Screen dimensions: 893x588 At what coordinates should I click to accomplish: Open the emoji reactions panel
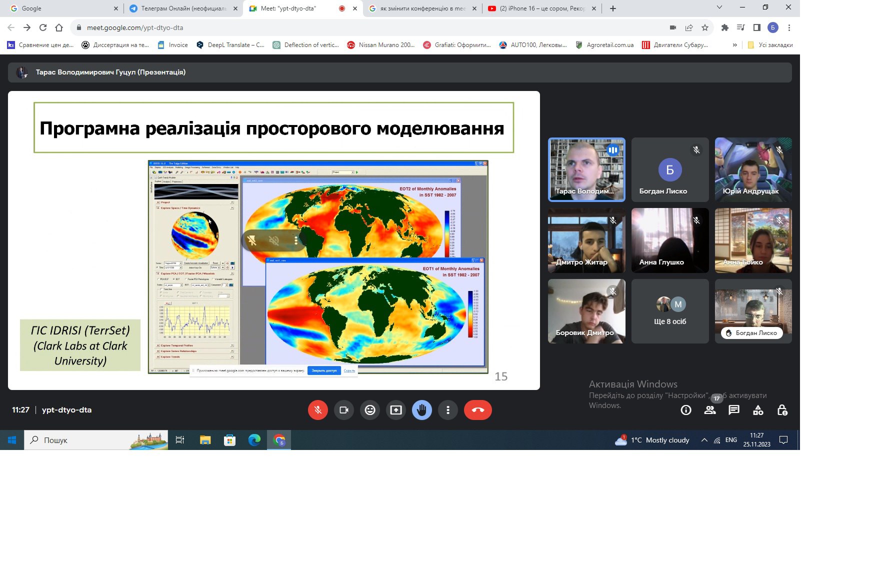[x=370, y=410]
